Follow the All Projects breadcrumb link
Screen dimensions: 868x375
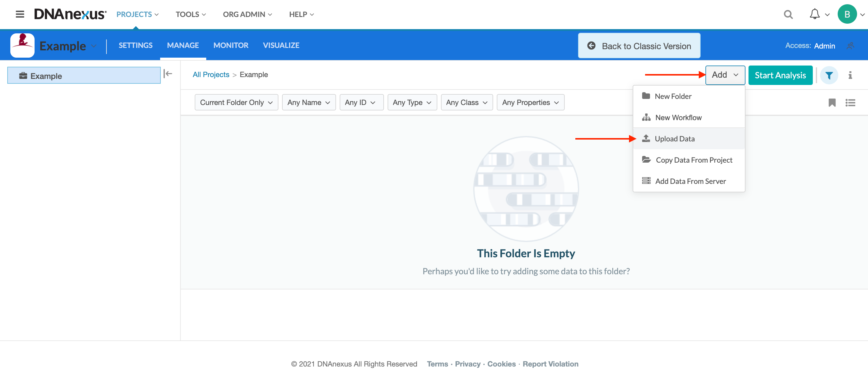(x=211, y=75)
